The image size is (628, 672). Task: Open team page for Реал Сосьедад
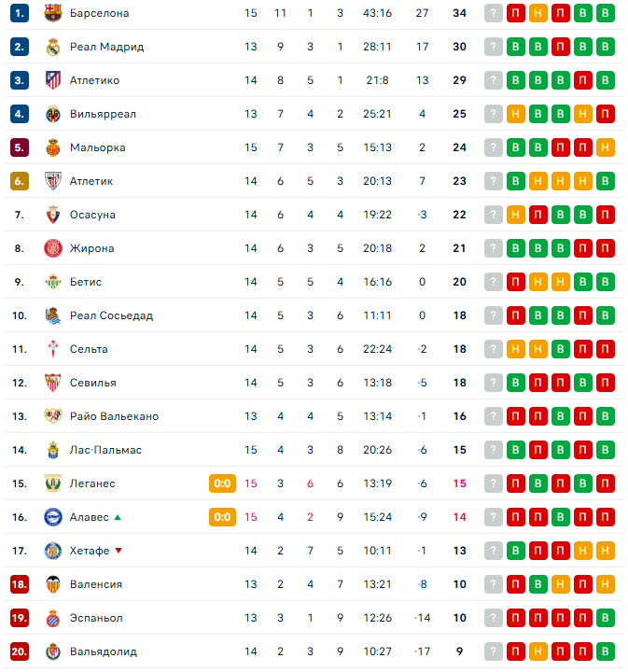[111, 315]
